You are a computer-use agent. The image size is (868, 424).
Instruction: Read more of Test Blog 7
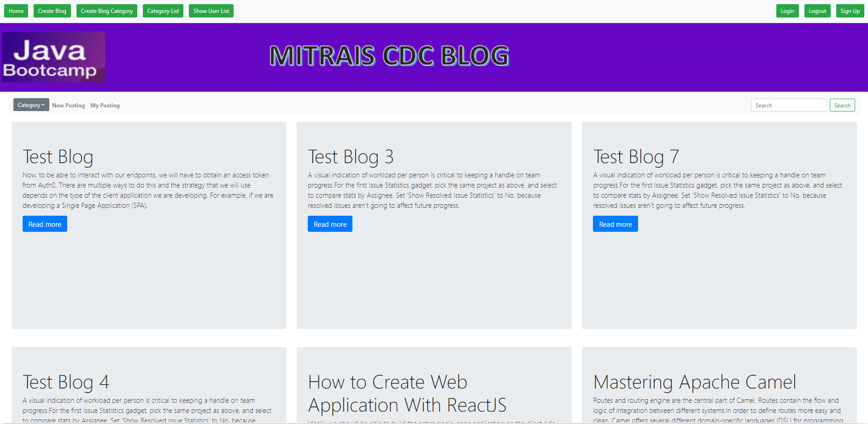click(615, 224)
